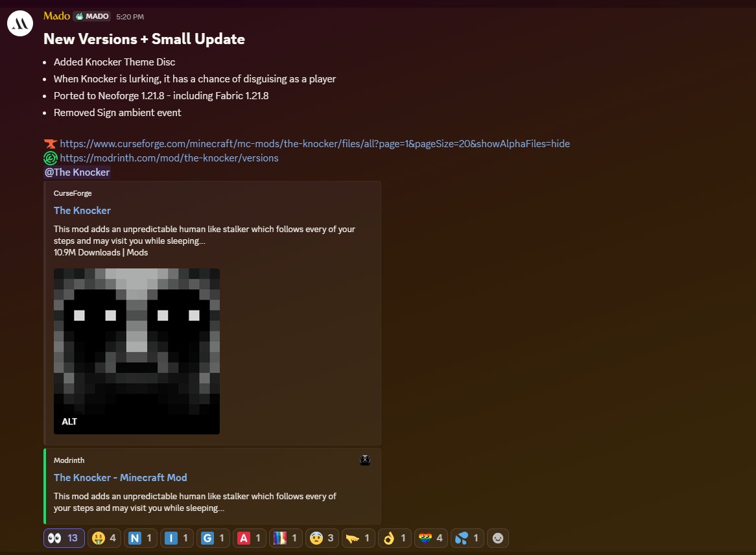Open the add reaction smiley button

point(498,538)
